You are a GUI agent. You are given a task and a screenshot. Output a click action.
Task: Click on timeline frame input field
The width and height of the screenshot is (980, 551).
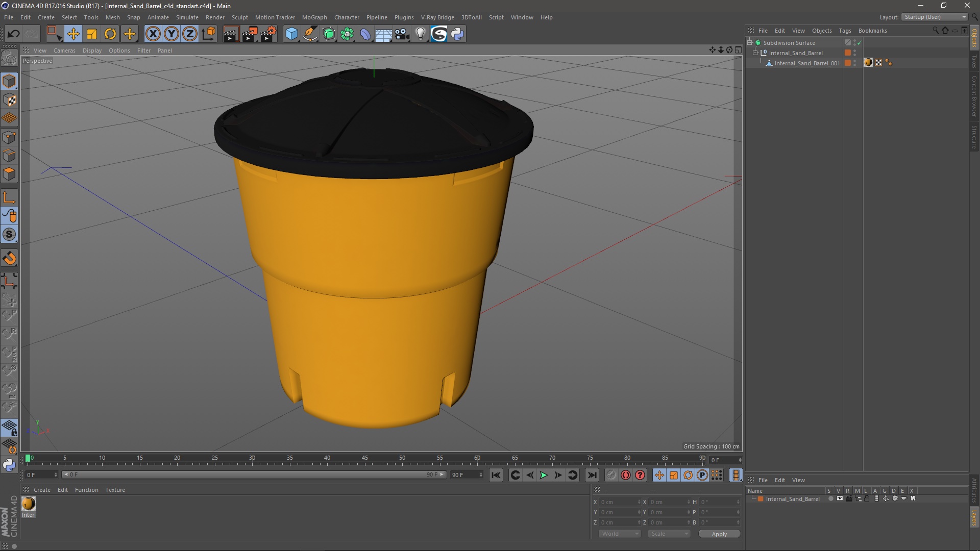click(37, 474)
